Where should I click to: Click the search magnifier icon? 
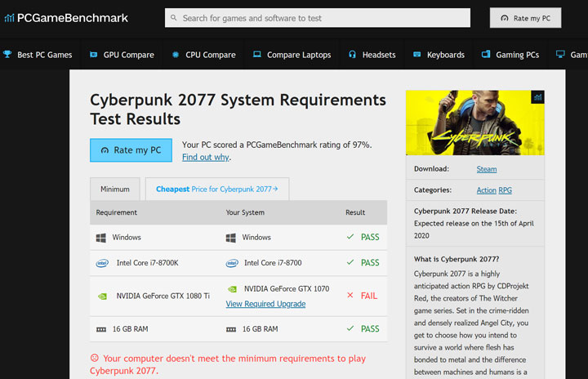(174, 18)
